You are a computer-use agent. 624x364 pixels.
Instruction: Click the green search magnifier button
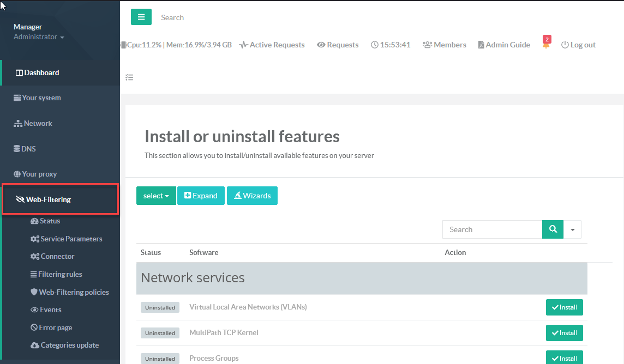(553, 229)
